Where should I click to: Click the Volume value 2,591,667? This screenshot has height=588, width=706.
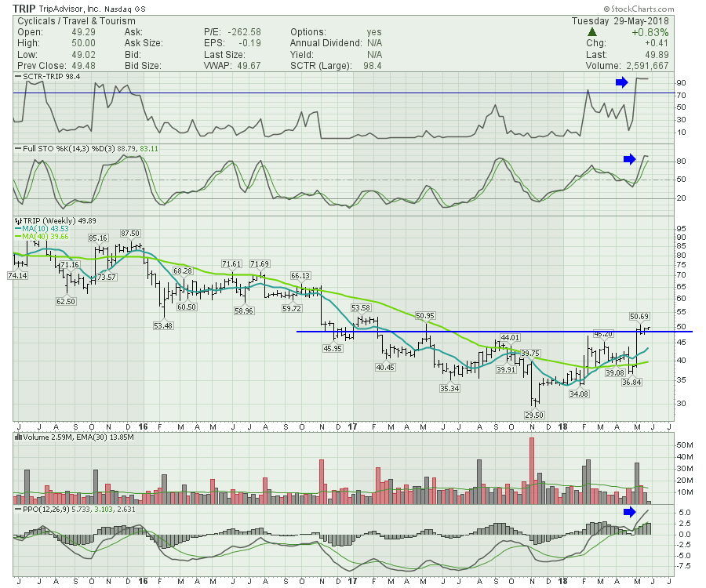click(x=647, y=66)
